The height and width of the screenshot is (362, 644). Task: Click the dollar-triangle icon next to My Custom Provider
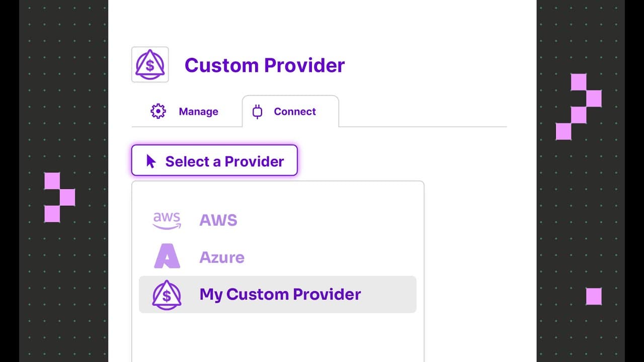(x=167, y=295)
